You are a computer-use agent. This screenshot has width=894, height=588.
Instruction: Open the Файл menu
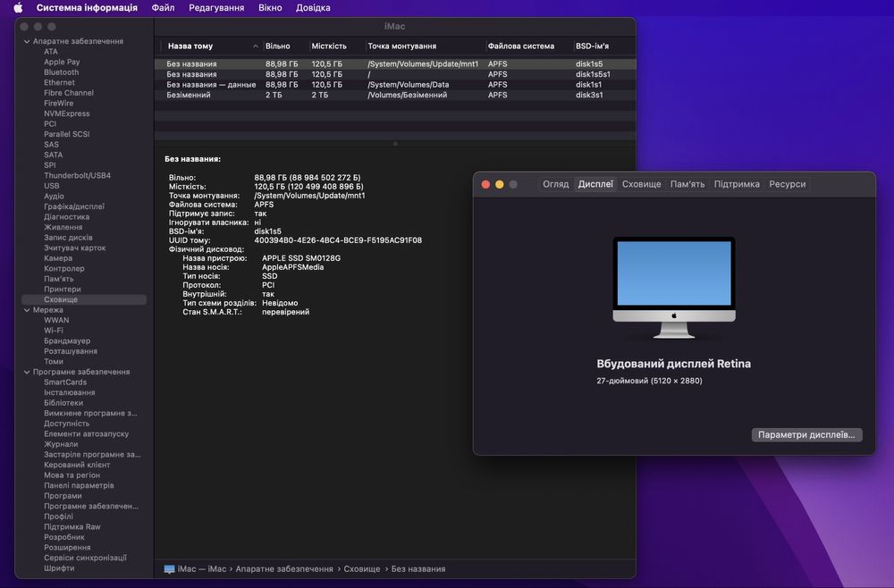[x=163, y=8]
